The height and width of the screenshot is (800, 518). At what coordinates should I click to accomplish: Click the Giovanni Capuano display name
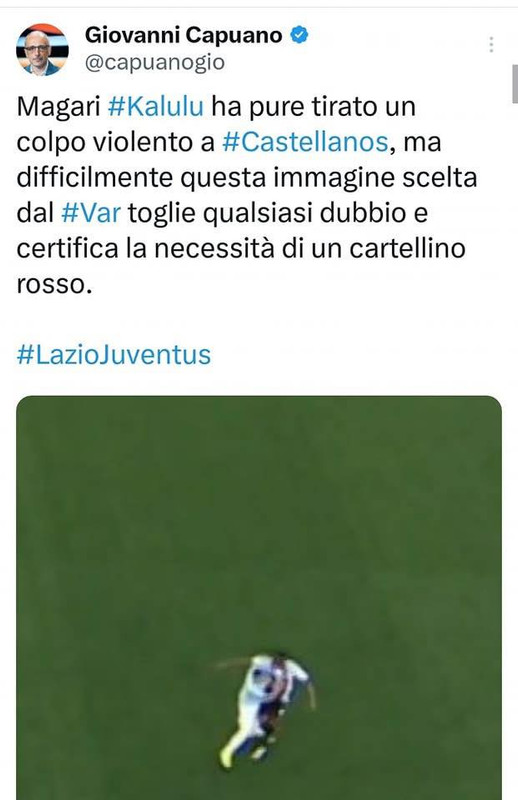[x=183, y=35]
